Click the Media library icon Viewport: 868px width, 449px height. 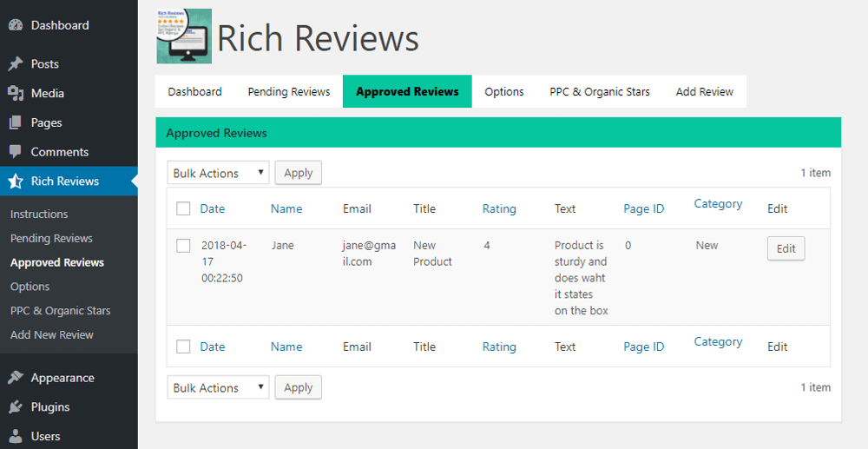point(16,93)
